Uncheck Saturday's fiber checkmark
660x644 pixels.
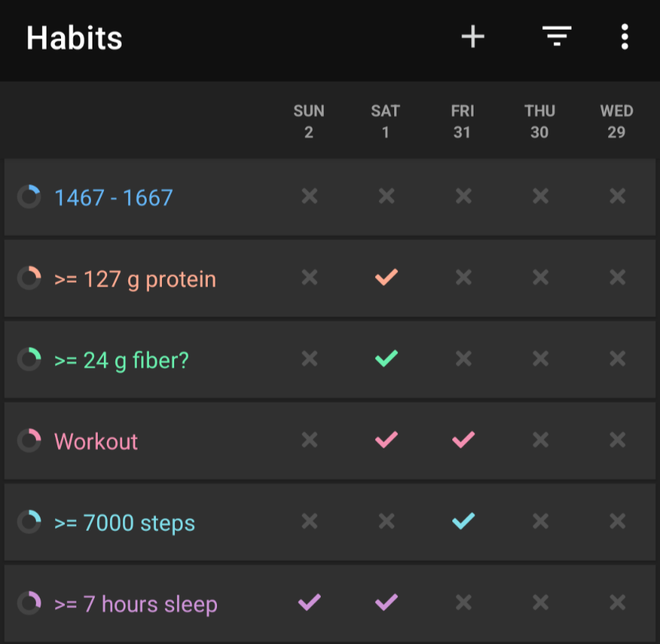point(386,359)
